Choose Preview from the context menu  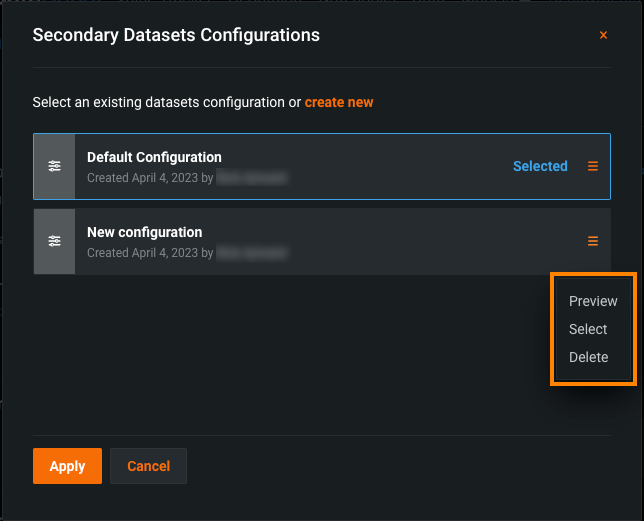tap(593, 301)
